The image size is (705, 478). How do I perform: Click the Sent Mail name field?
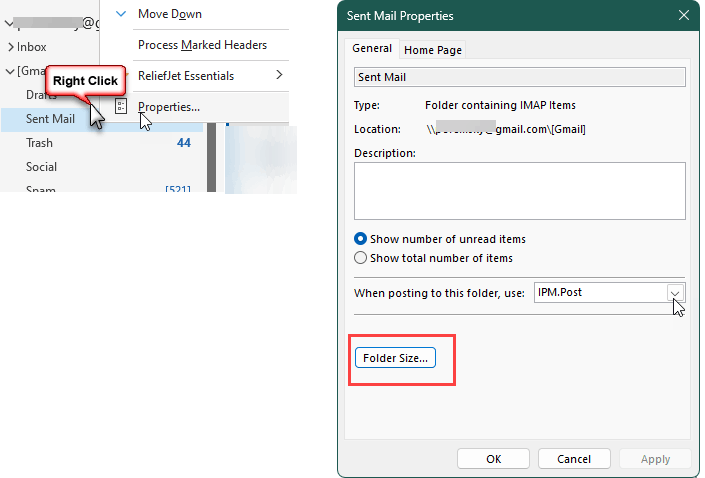click(519, 77)
